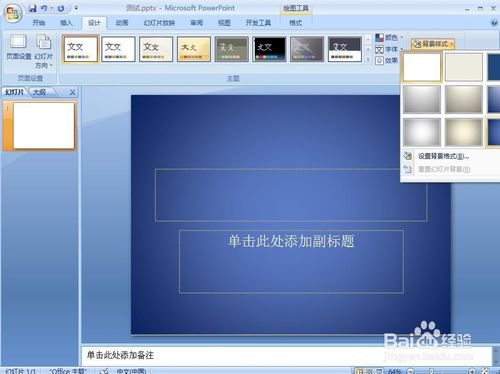Viewport: 500px width, 374px height.
Task: Switch to the 大纲 outline pane tab
Action: [39, 92]
